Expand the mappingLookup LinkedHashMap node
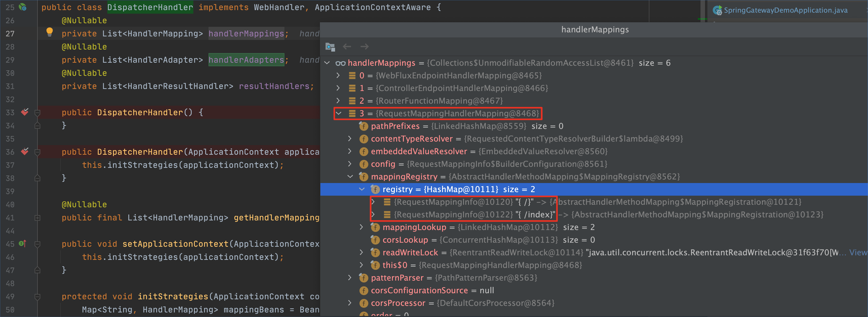The height and width of the screenshot is (317, 868). click(x=361, y=227)
